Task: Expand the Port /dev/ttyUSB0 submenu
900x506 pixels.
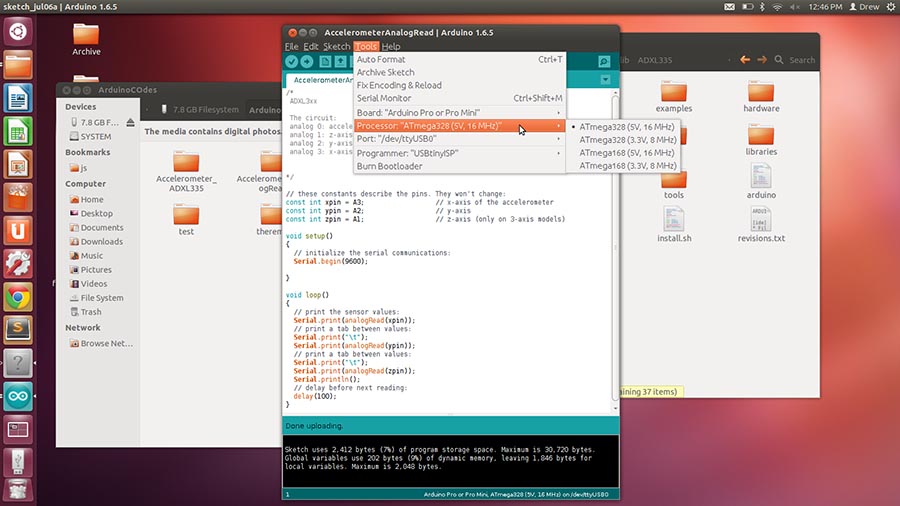Action: point(459,139)
